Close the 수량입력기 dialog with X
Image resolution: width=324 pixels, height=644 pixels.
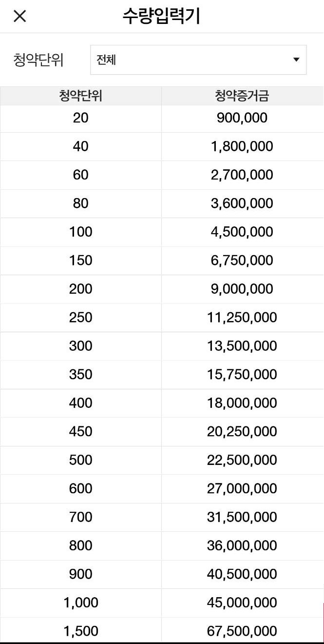[19, 16]
